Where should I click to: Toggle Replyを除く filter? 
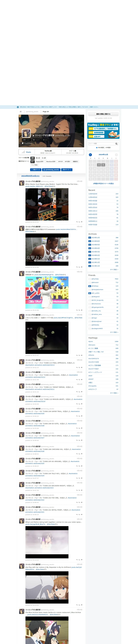point(40,162)
